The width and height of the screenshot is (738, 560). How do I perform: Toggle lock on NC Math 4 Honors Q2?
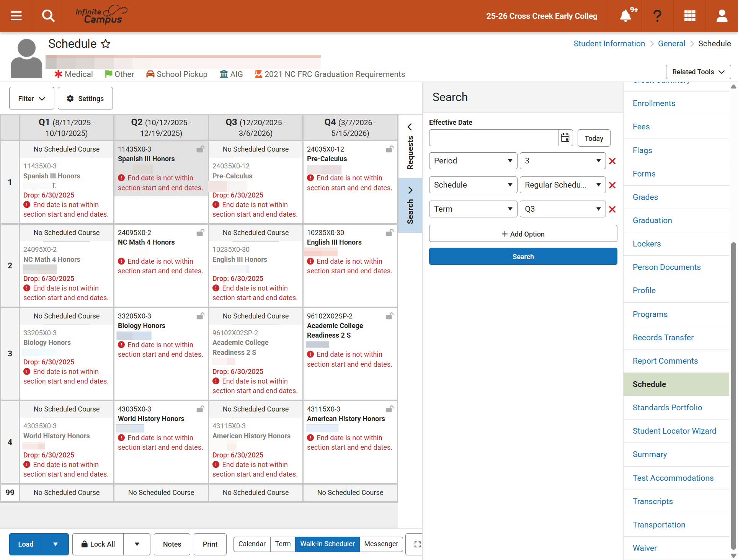(x=200, y=233)
